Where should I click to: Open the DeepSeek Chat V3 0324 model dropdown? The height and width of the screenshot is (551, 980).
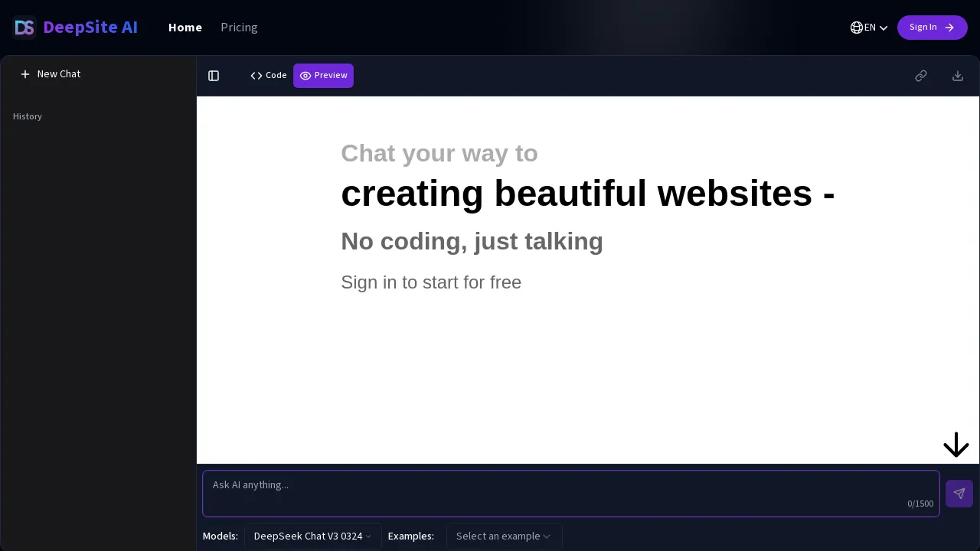point(312,536)
